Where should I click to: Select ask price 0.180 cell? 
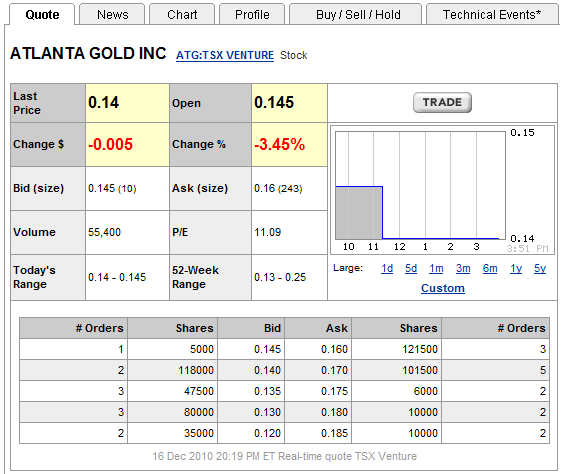click(x=318, y=412)
